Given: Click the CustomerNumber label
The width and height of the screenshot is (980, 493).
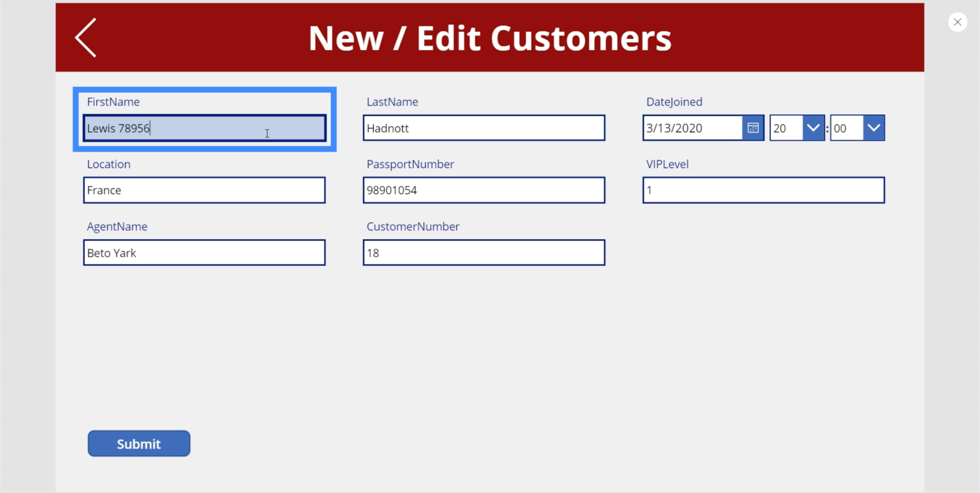Looking at the screenshot, I should pyautogui.click(x=412, y=226).
